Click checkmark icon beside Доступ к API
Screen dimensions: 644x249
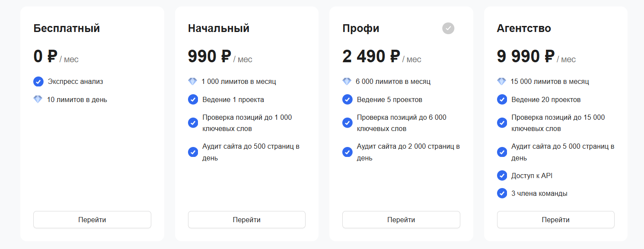pyautogui.click(x=502, y=176)
